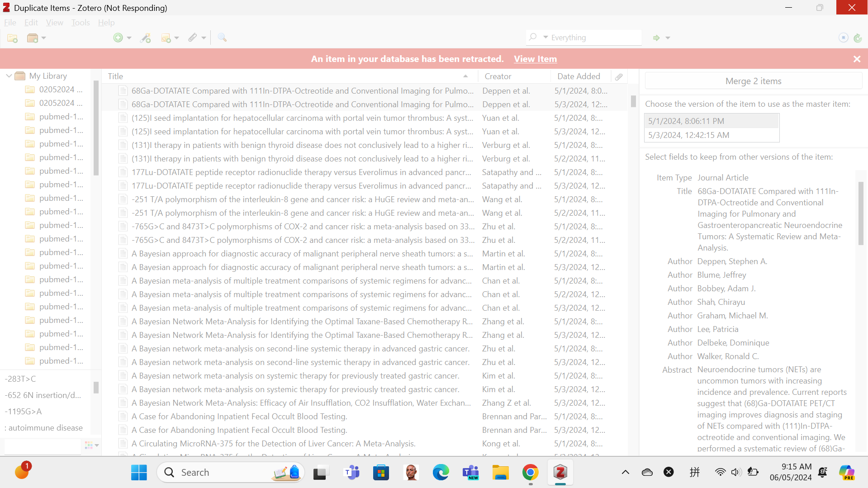The height and width of the screenshot is (488, 868).
Task: Open Google Chrome from the taskbar
Action: pos(530,473)
